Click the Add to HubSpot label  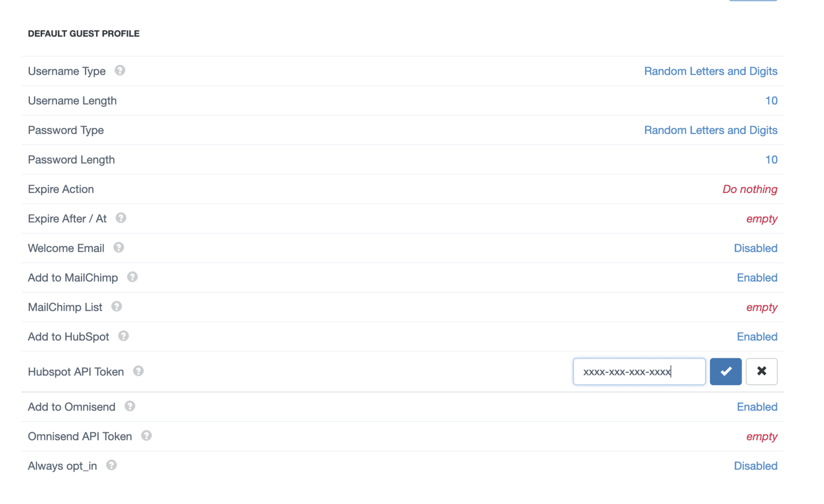(68, 337)
